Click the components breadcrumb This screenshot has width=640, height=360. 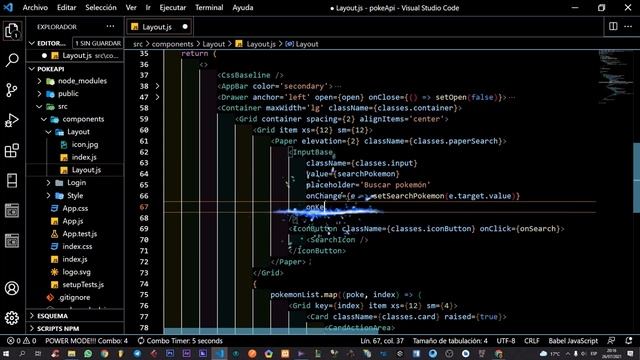(172, 44)
